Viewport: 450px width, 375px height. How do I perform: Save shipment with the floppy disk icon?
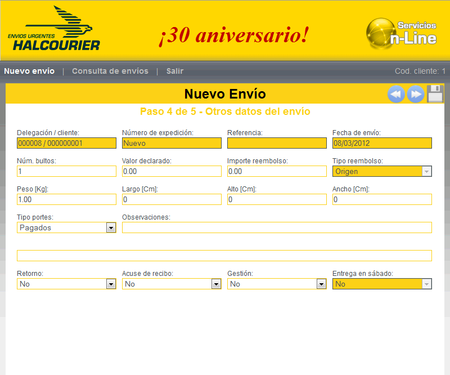(435, 94)
